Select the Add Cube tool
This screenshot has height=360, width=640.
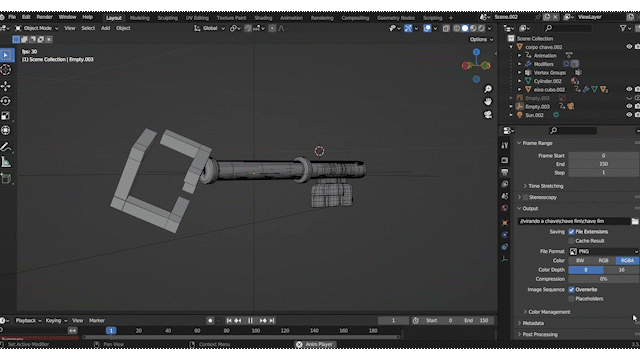click(6, 178)
